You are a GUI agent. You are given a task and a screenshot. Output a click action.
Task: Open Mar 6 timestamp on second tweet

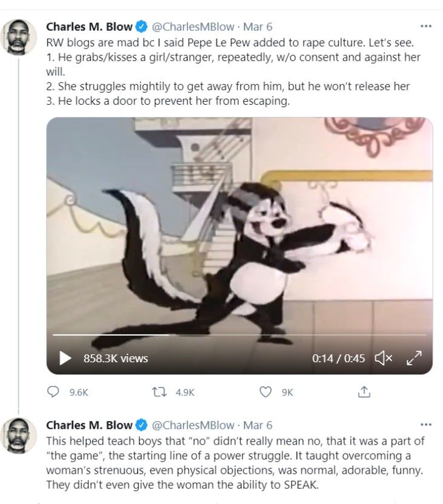(258, 425)
